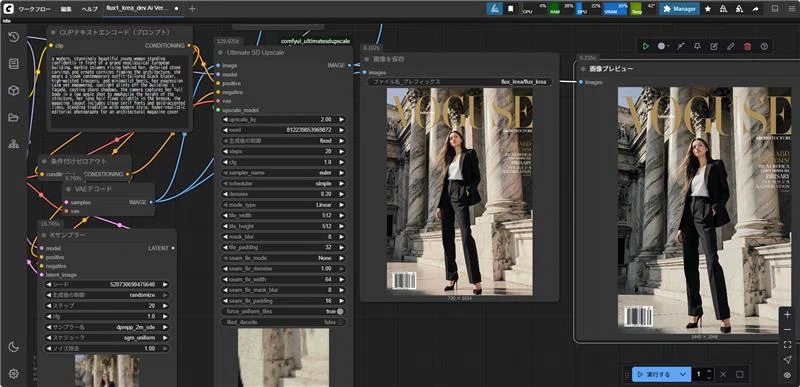Collapse the 画像を保存 node dot
The image size is (800, 387).
tap(367, 59)
